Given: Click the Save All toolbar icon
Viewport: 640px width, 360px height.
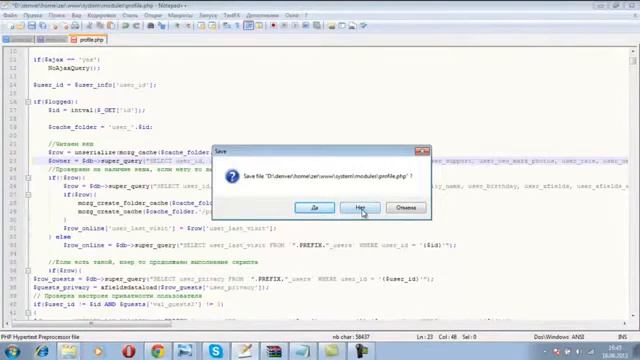Looking at the screenshot, I should (x=42, y=26).
